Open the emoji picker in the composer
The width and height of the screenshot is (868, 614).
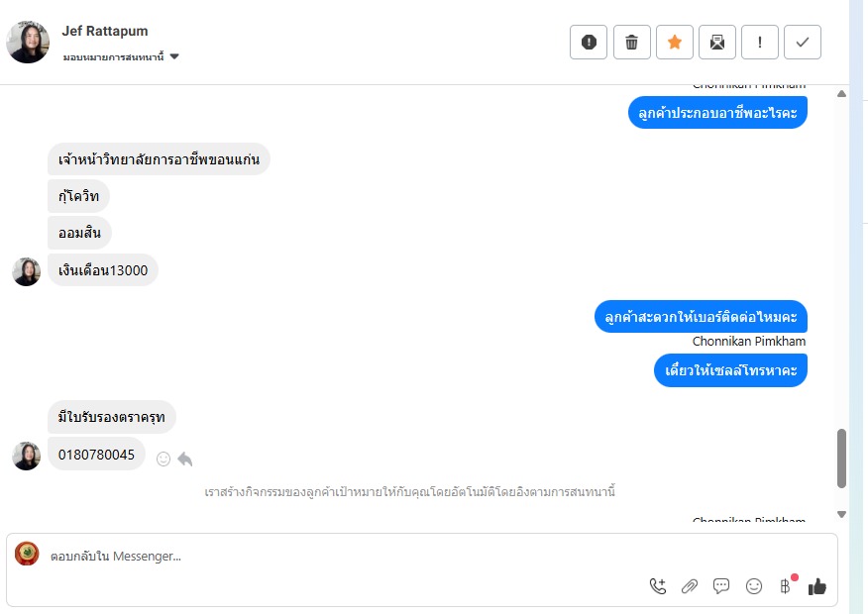(x=753, y=586)
